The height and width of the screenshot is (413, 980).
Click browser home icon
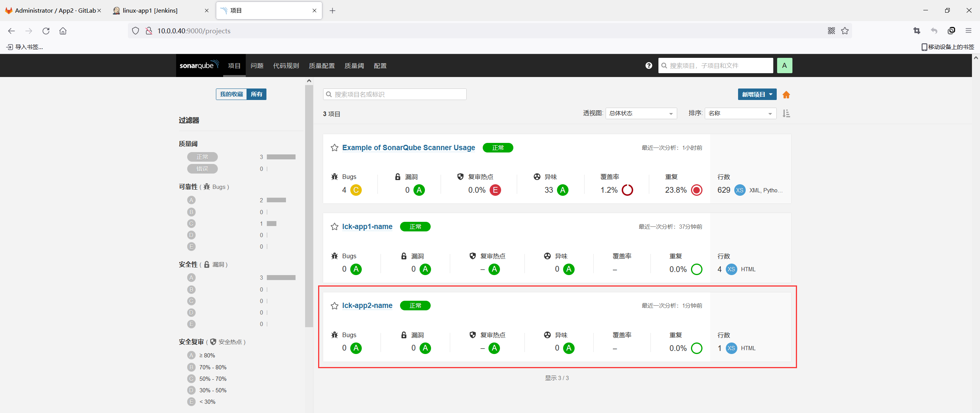pyautogui.click(x=63, y=31)
